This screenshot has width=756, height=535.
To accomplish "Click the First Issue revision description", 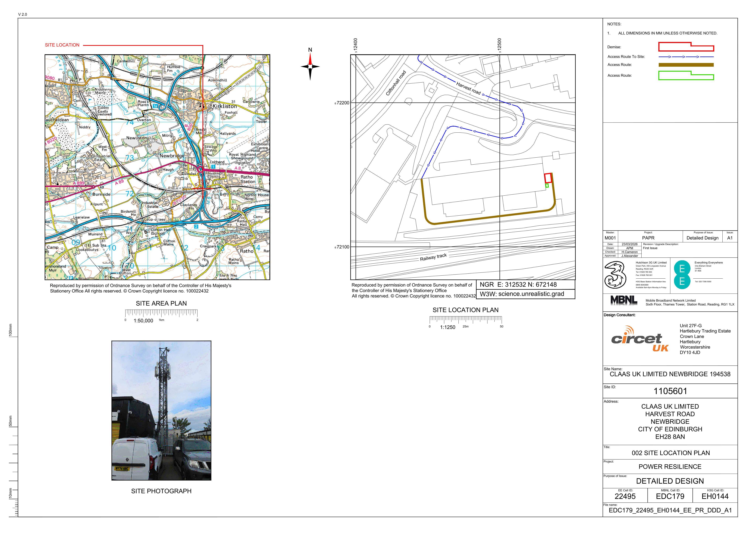I will pyautogui.click(x=650, y=248).
